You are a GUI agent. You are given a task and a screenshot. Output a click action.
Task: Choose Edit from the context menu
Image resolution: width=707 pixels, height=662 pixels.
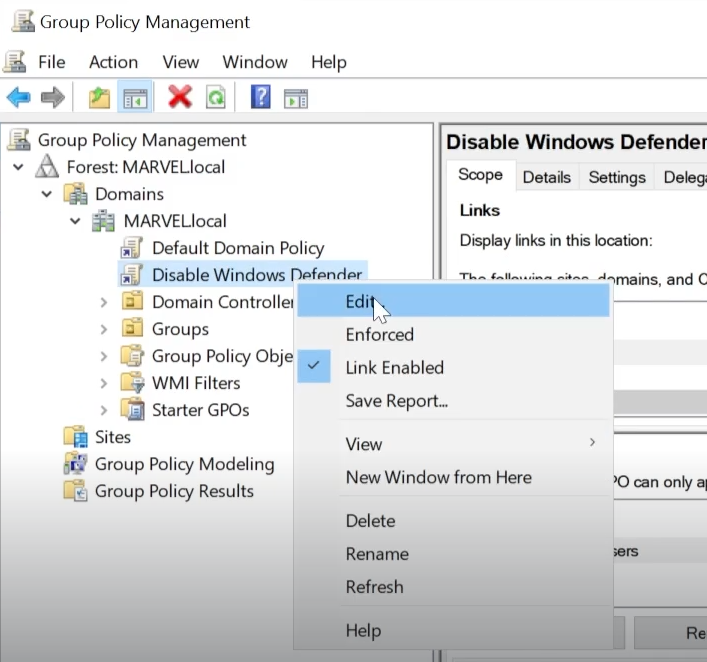tap(453, 301)
